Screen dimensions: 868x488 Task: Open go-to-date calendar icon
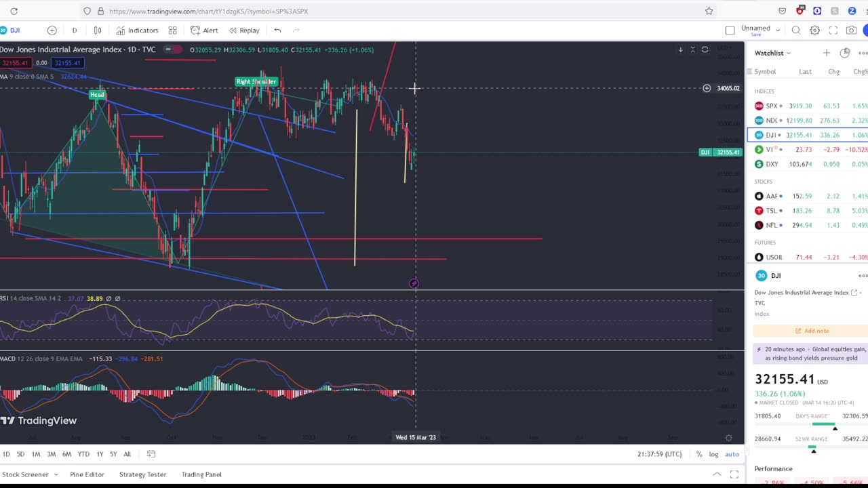[151, 454]
